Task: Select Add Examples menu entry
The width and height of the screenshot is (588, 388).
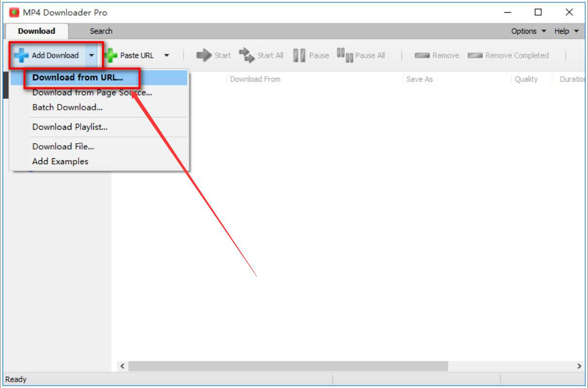Action: coord(99,161)
